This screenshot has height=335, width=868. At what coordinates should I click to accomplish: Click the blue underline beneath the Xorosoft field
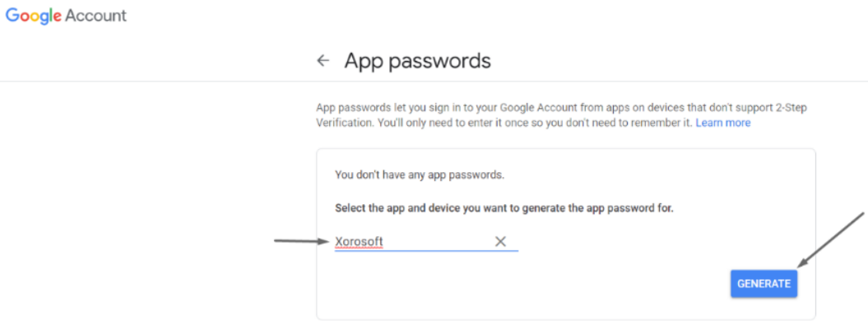click(426, 250)
